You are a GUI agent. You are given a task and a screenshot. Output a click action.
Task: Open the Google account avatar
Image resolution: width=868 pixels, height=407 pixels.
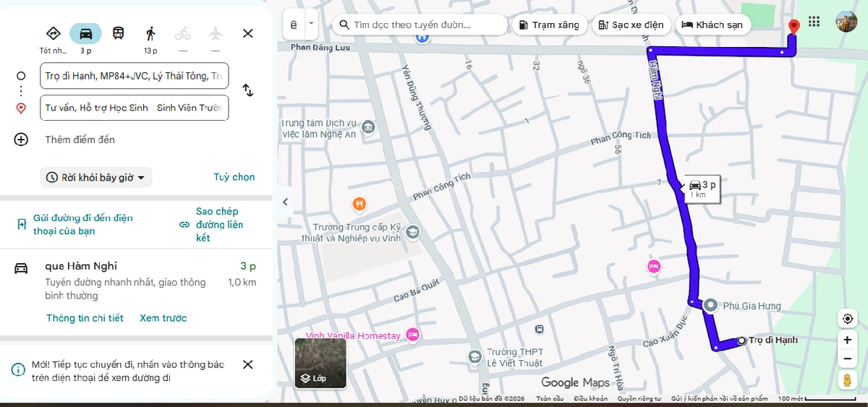click(846, 22)
